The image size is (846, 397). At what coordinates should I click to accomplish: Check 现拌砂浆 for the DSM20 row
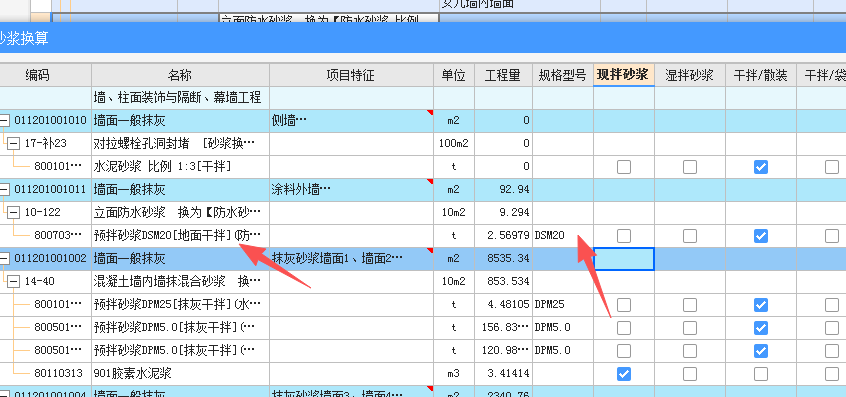[x=624, y=236]
